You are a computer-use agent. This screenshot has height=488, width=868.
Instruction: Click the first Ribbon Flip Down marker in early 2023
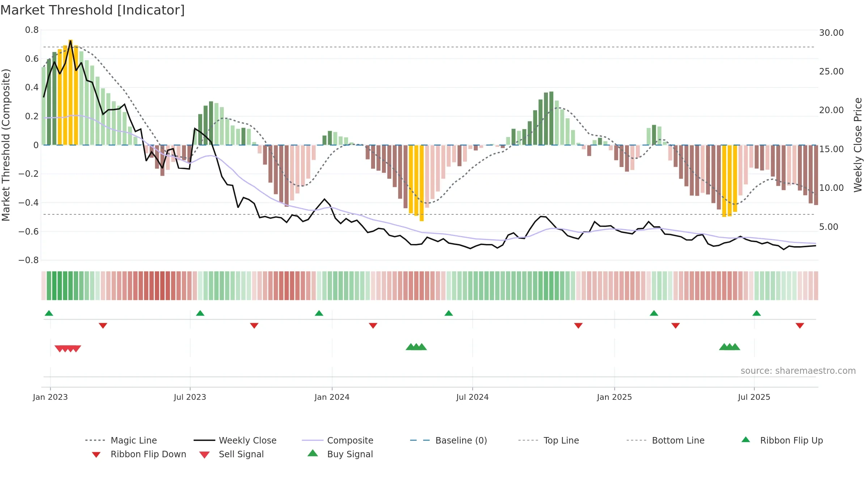coord(103,326)
